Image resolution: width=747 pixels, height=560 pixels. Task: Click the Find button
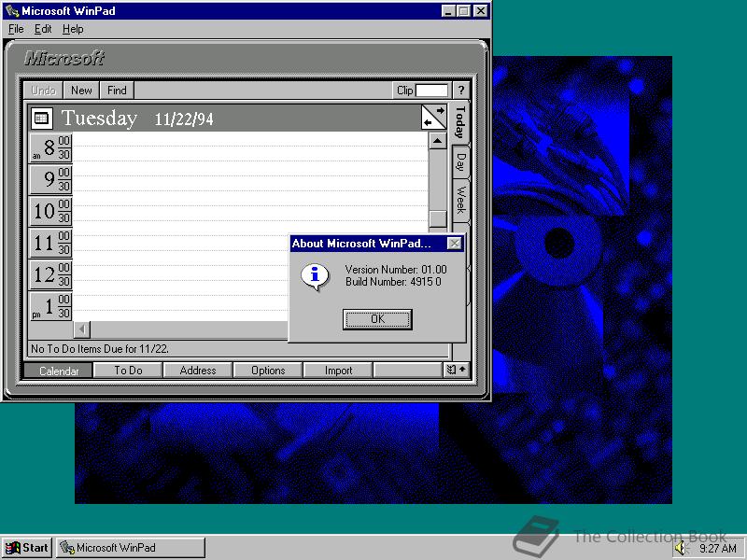point(117,90)
